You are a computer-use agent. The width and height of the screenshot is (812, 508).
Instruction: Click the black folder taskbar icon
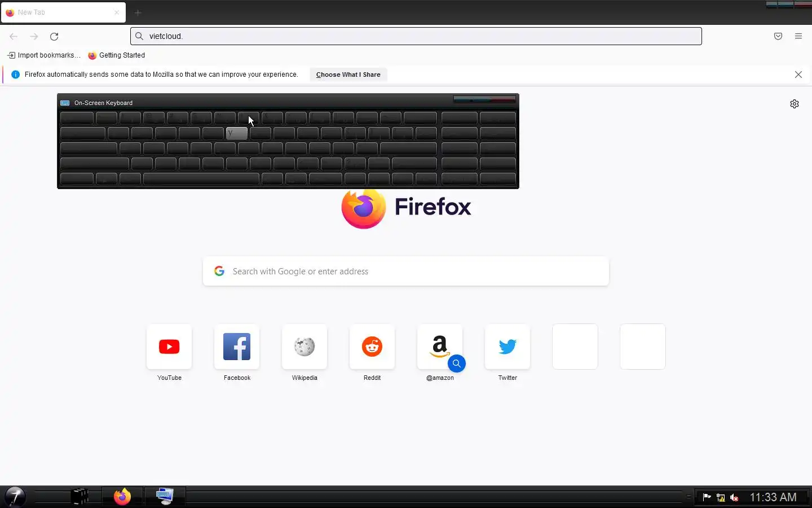[x=80, y=497]
